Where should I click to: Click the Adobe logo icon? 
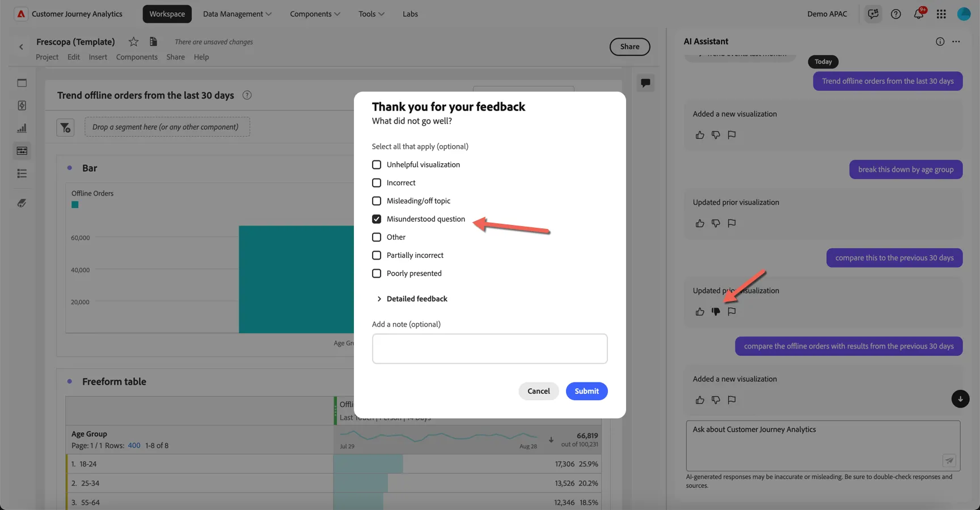pos(21,14)
